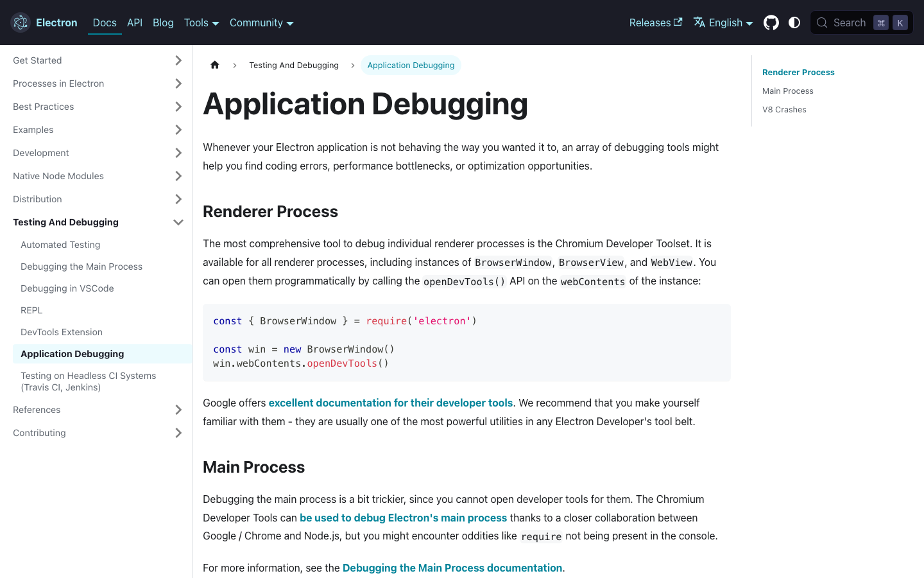Open be used to debug Electron's main process link

coord(403,518)
